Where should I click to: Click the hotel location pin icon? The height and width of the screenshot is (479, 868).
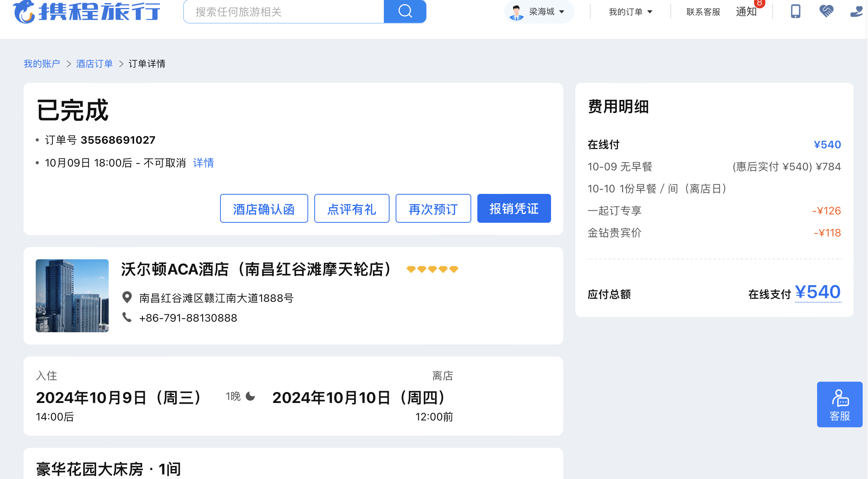(127, 297)
